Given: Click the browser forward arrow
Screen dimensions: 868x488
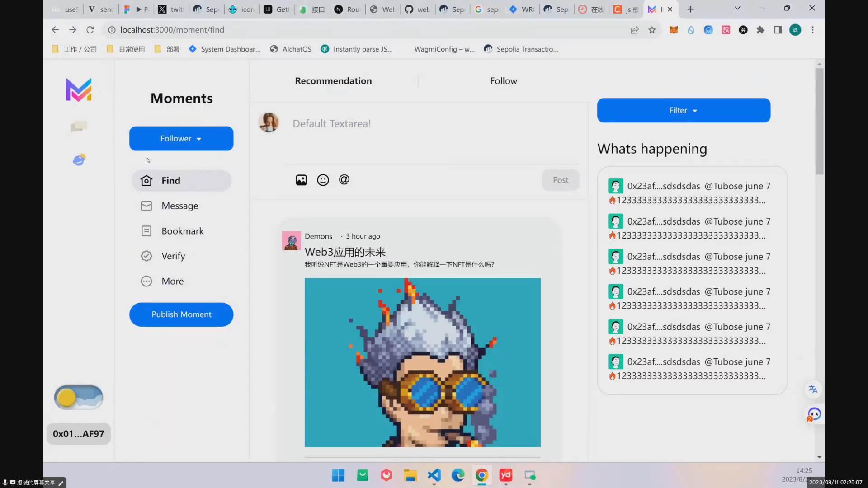Looking at the screenshot, I should point(72,30).
